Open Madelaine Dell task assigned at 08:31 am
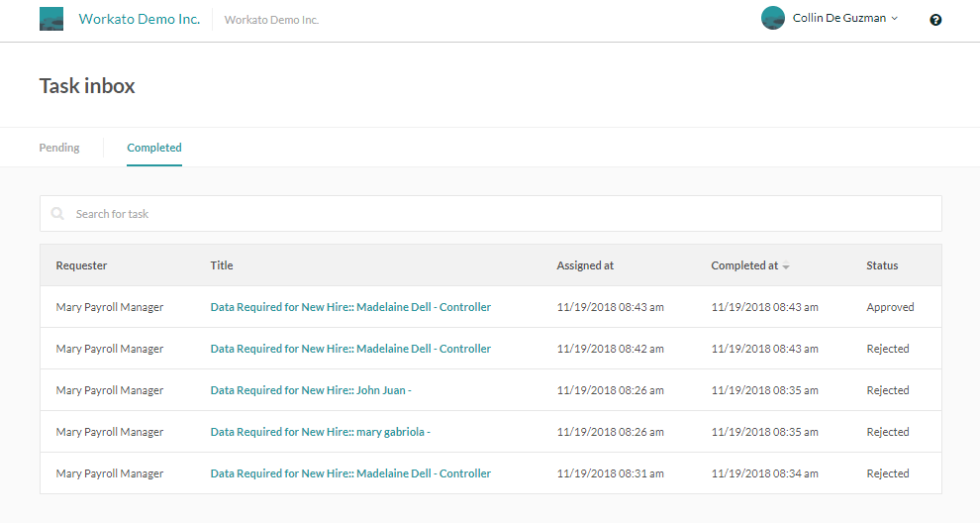Image resolution: width=980 pixels, height=523 pixels. pyautogui.click(x=350, y=473)
